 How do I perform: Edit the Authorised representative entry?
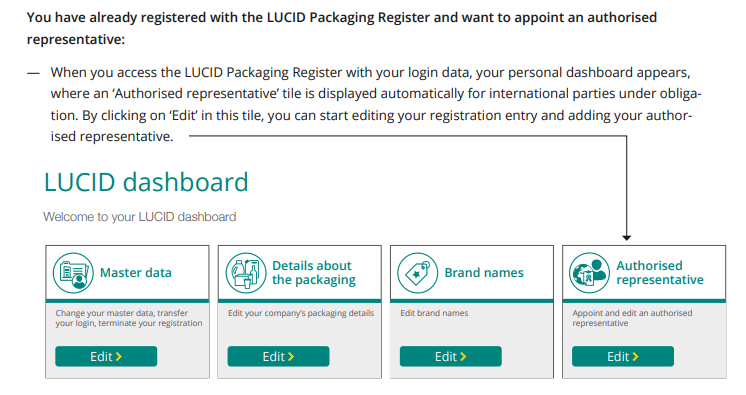pyautogui.click(x=623, y=356)
